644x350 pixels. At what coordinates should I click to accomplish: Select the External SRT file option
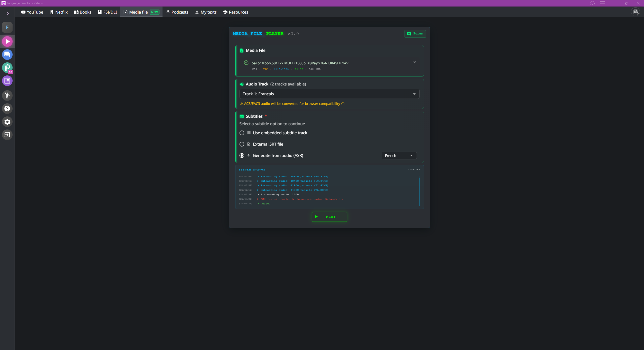tap(242, 144)
